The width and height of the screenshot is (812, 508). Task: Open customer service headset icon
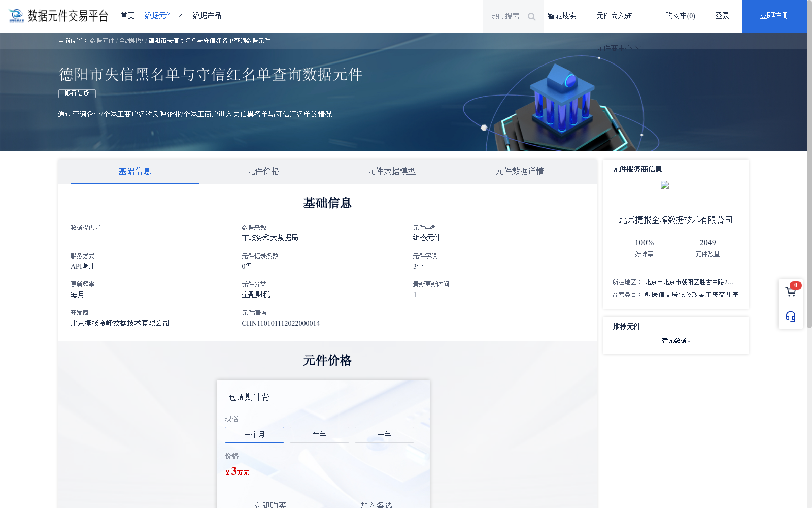[x=791, y=316]
